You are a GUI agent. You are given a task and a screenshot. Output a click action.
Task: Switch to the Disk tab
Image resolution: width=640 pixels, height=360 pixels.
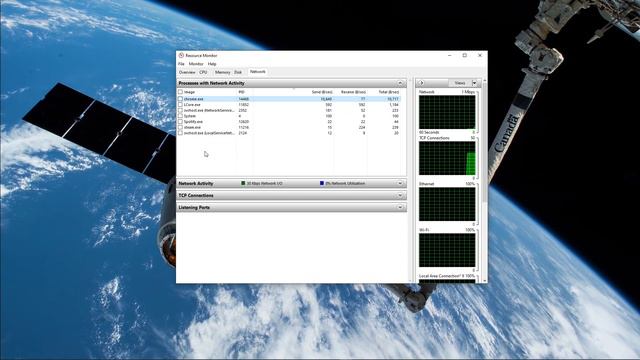[238, 72]
